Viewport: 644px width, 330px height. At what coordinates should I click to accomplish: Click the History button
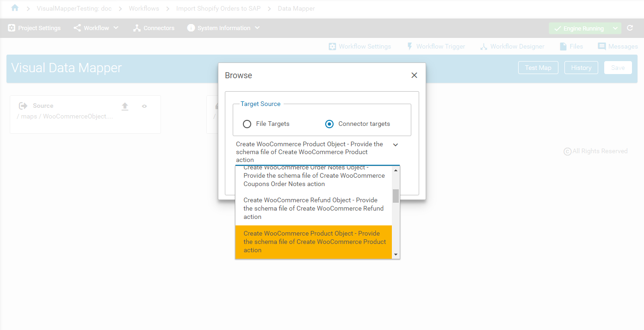tap(581, 68)
